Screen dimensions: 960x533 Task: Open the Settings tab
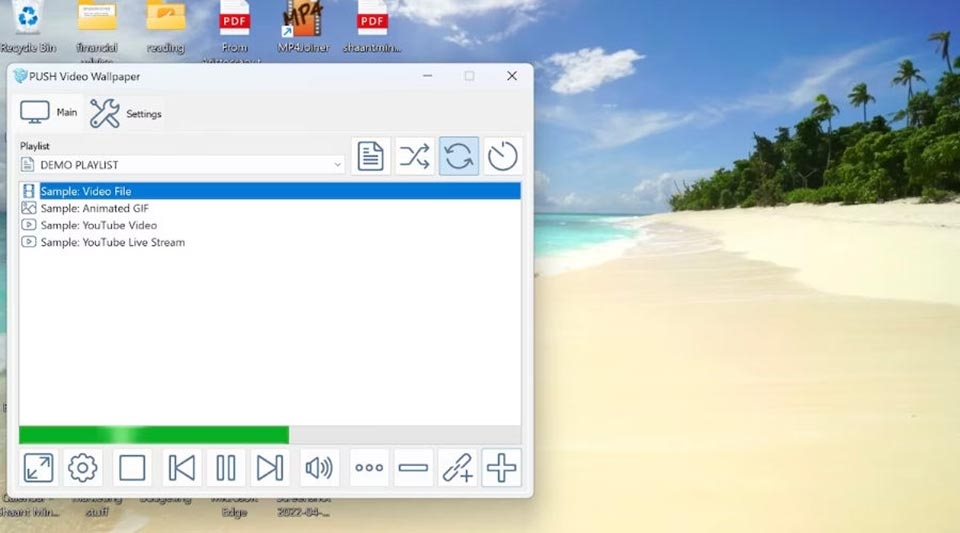point(126,114)
